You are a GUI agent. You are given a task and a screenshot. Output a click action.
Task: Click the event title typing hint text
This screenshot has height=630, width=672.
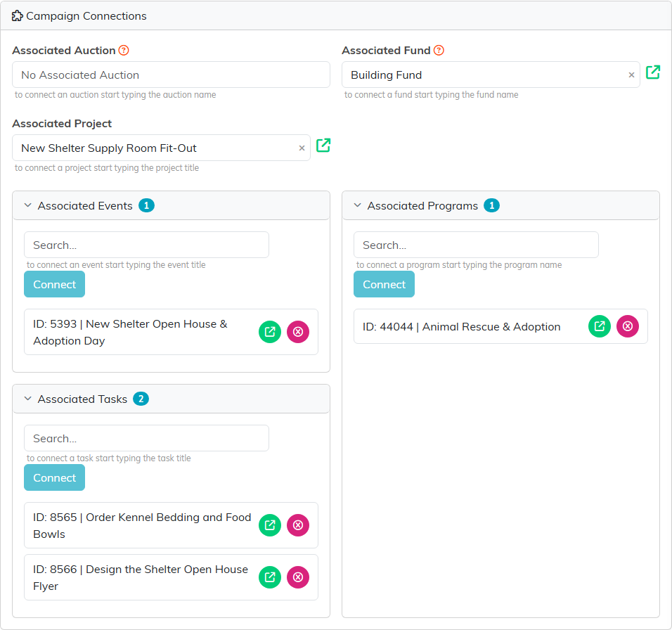coord(116,265)
